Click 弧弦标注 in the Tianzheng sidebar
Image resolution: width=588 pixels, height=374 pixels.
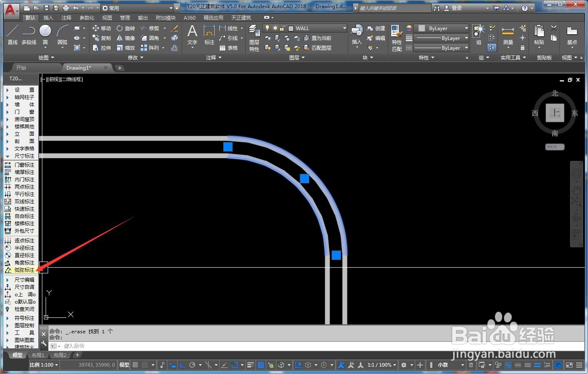pyautogui.click(x=24, y=270)
